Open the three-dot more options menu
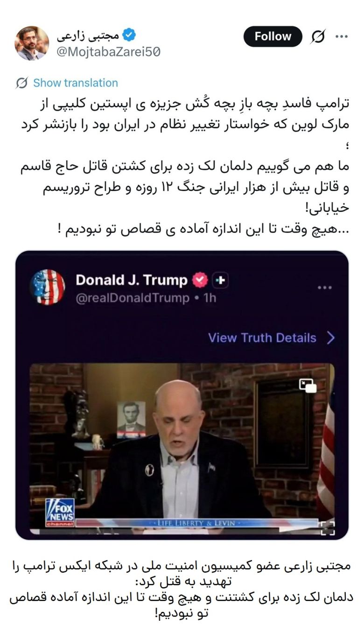Screen dimensions: 364x624 [x=342, y=37]
